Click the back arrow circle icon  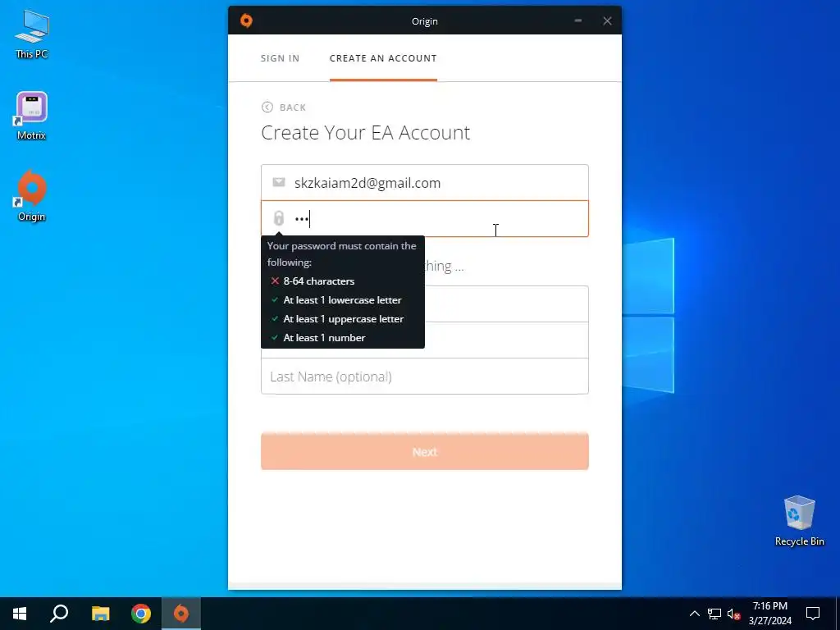click(x=267, y=107)
